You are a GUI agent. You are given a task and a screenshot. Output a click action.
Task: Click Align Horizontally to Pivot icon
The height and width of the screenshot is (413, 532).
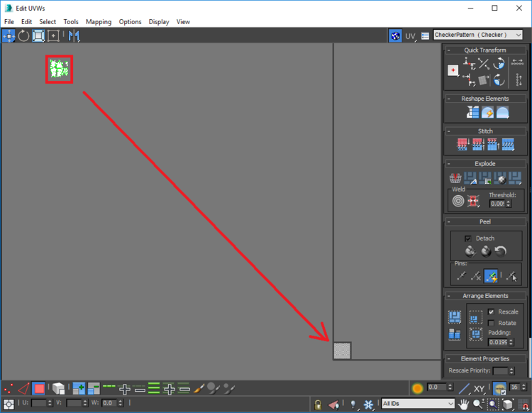(x=470, y=63)
